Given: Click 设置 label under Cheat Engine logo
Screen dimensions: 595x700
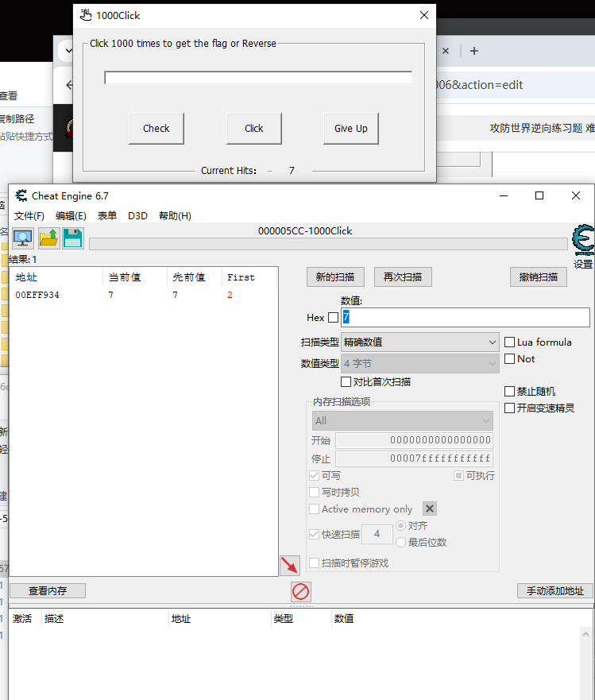Looking at the screenshot, I should pos(583,264).
